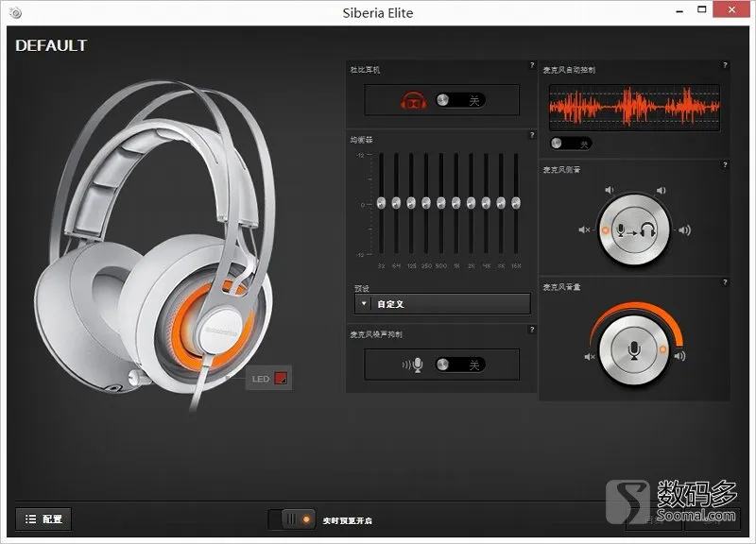
Task: Toggle the Dolby headphone switch (关)
Action: click(460, 100)
